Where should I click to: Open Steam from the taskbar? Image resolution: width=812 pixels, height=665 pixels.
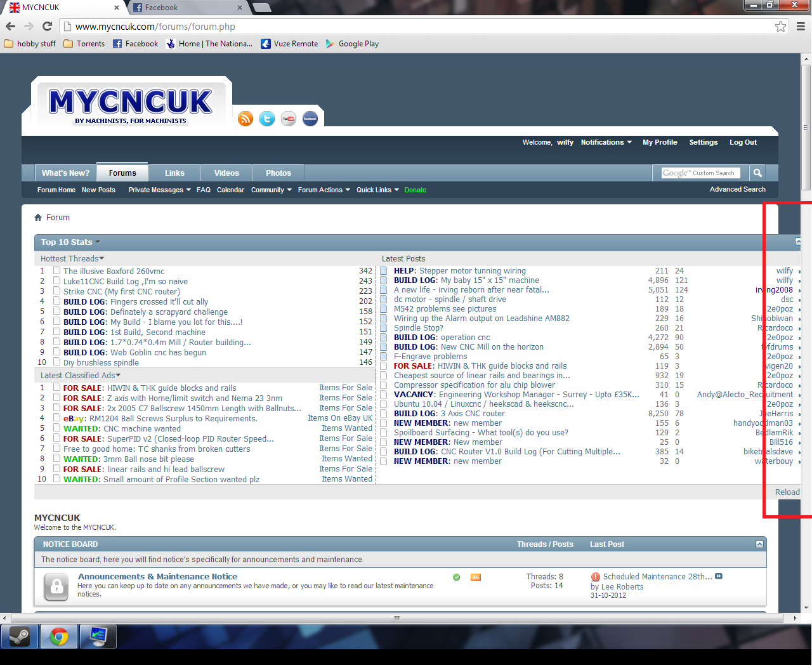click(20, 636)
